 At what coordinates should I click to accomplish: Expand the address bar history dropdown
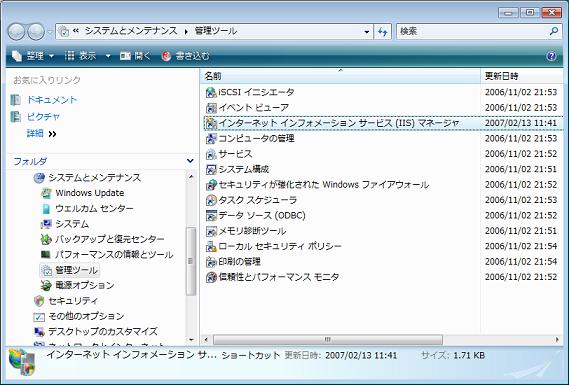tap(367, 32)
